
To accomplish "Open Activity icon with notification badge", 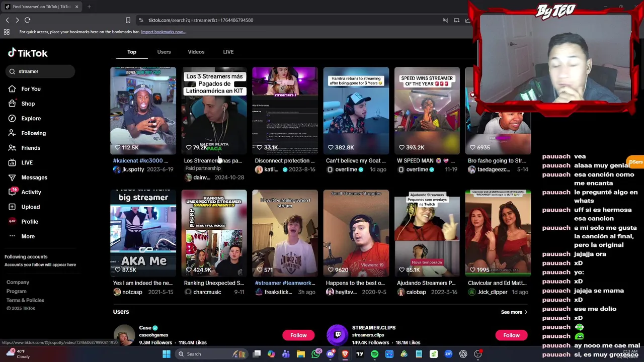I will click(x=12, y=192).
